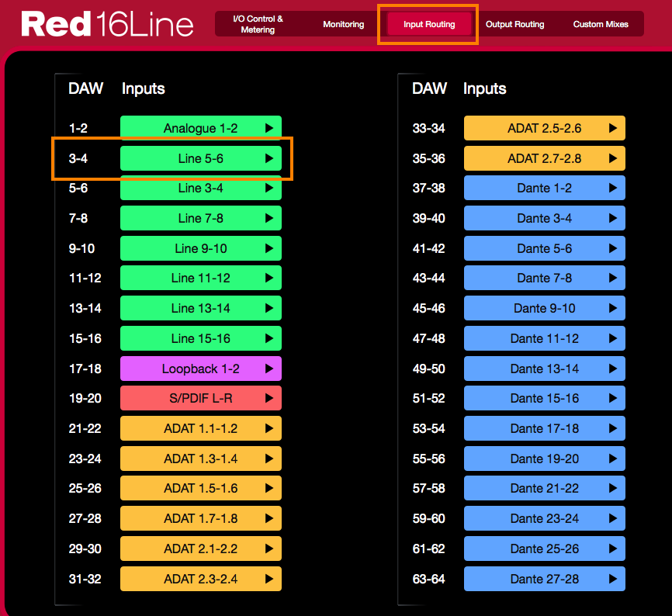Open the Dante 1-2 input dropdown
Screen dimensions: 672x616
544,188
